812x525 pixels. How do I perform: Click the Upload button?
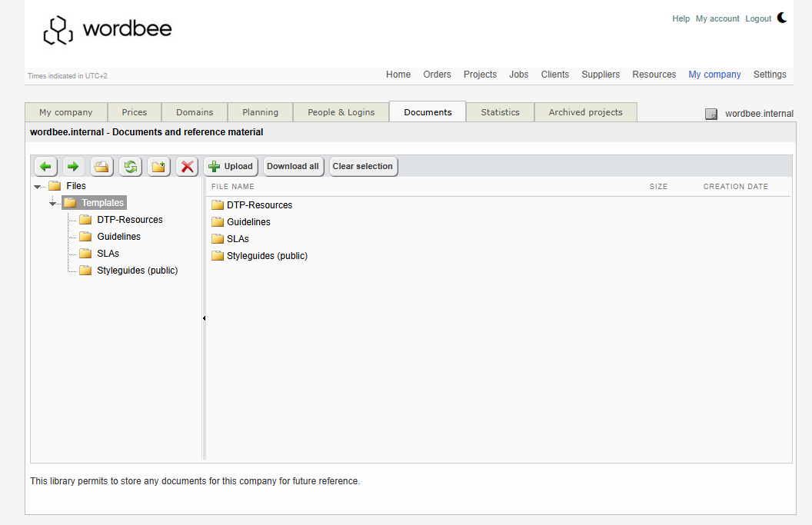click(231, 167)
